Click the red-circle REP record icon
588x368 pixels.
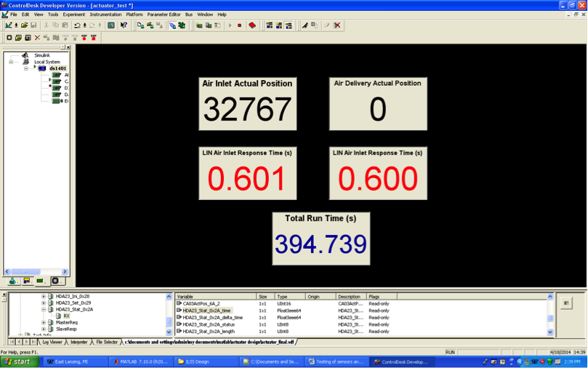point(84,38)
